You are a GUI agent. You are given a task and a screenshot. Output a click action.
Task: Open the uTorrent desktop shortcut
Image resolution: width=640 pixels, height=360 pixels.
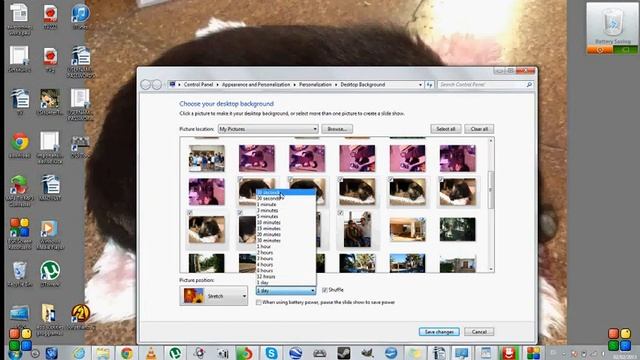(50, 274)
